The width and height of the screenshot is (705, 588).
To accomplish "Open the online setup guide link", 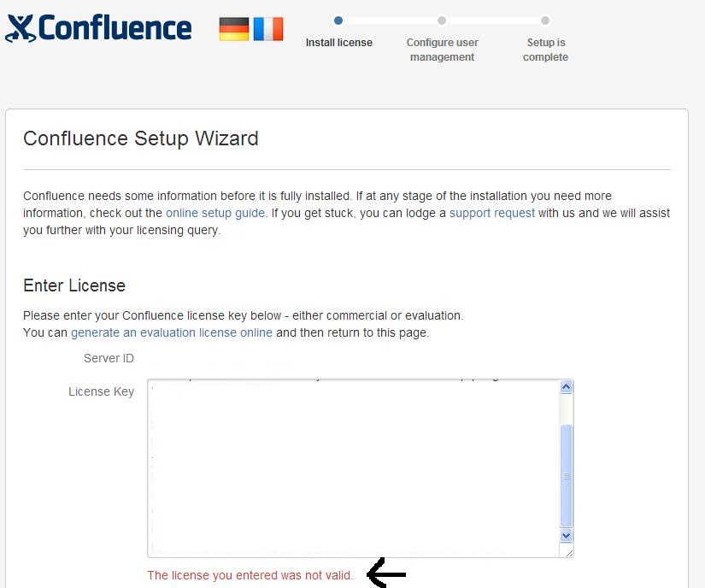I will point(215,213).
